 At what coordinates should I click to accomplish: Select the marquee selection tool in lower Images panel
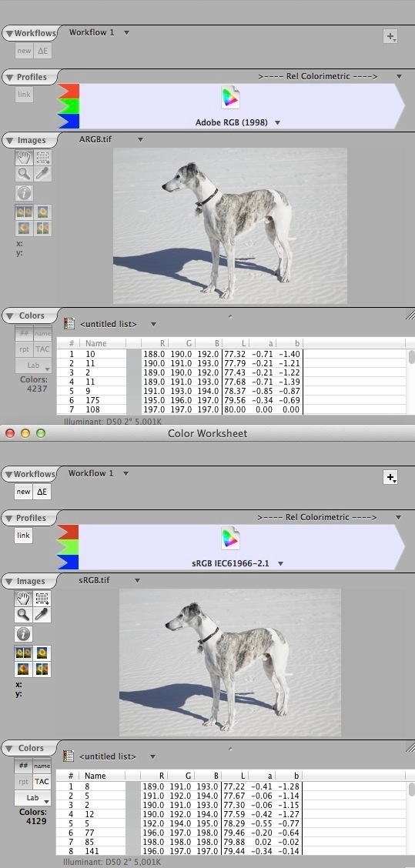pyautogui.click(x=42, y=599)
